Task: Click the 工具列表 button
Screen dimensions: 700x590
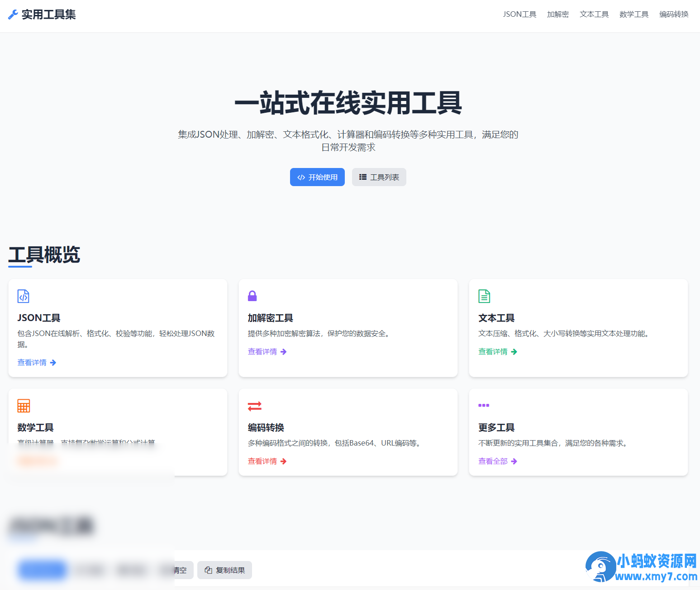Action: point(379,177)
